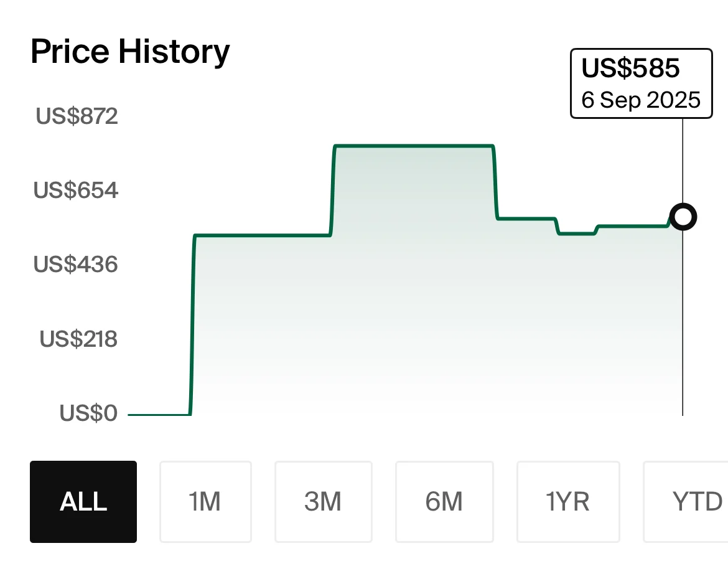Image resolution: width=728 pixels, height=561 pixels.
Task: Click the US$654 axis label
Action: click(x=76, y=191)
